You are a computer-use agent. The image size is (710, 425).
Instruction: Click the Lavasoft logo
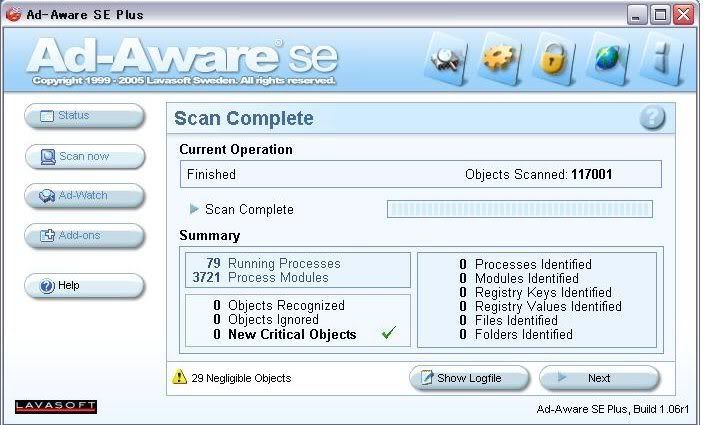(x=56, y=406)
